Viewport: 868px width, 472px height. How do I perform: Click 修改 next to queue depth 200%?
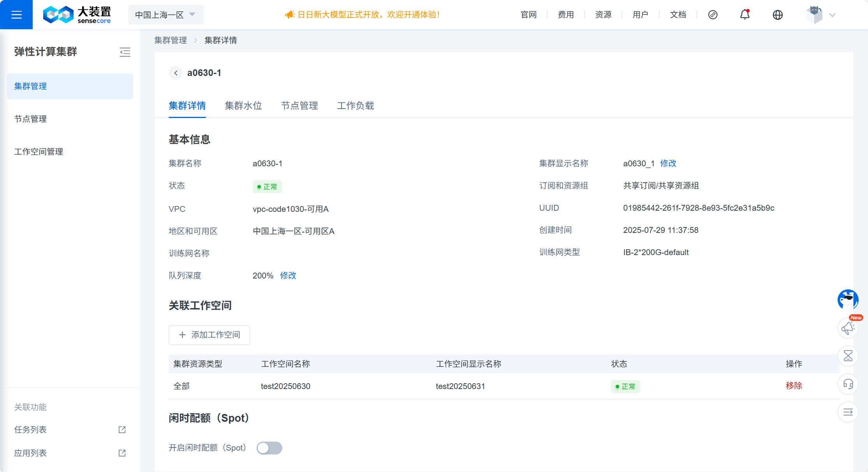[x=288, y=276]
